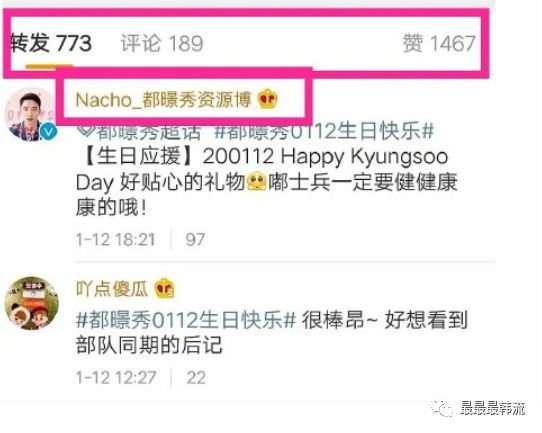Screen dimensions: 542x433
Task: Click the WeChat logo near 最最最韩流 watermark
Action: [x=442, y=409]
